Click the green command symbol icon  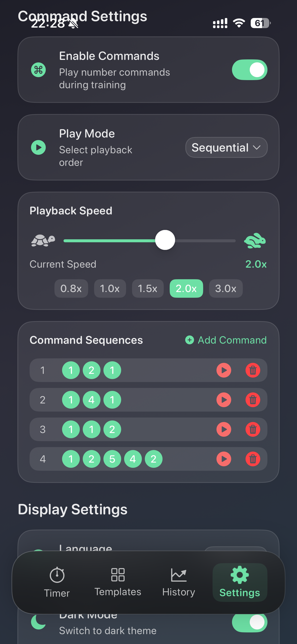38,70
